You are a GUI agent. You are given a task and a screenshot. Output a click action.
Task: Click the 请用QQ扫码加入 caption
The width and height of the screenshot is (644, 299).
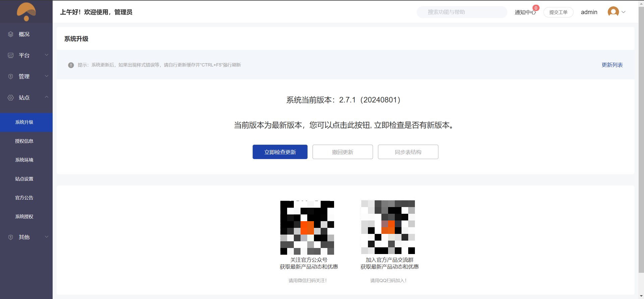[x=388, y=281]
